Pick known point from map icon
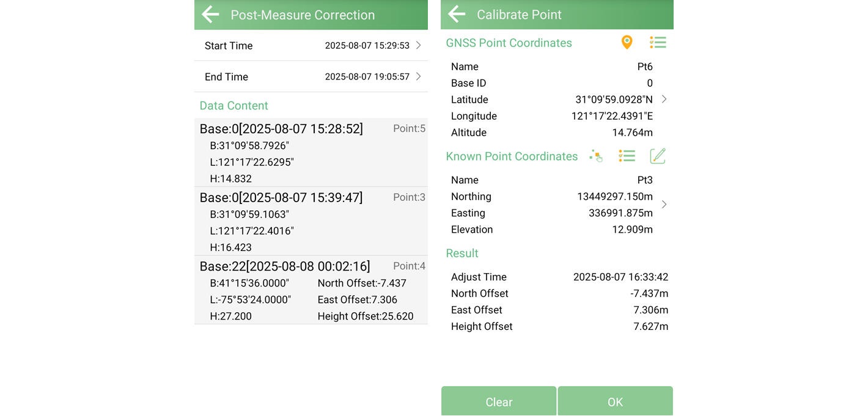 tap(595, 156)
